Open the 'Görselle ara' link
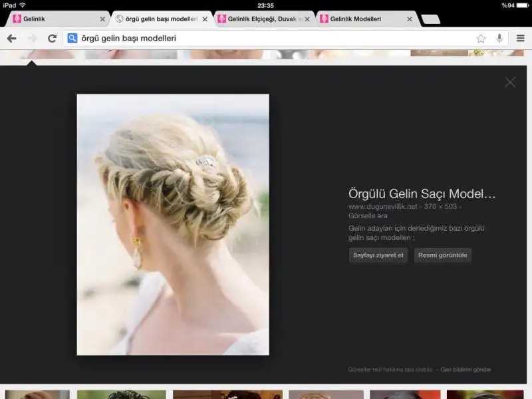This screenshot has width=532, height=399. tap(368, 215)
